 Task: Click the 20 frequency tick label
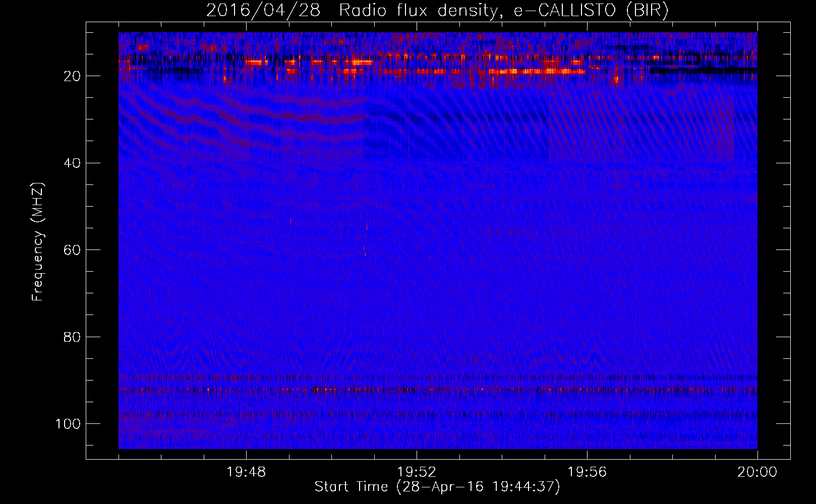tap(72, 76)
